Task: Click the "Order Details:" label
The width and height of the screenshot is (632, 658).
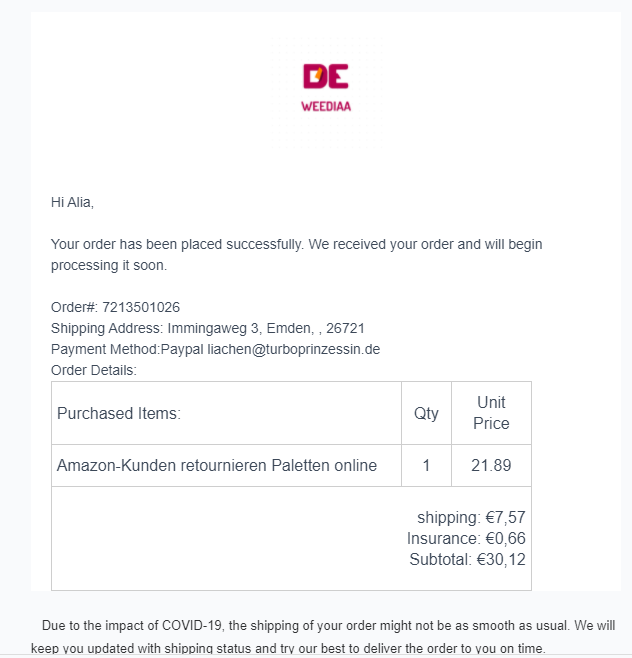Action: coord(93,370)
